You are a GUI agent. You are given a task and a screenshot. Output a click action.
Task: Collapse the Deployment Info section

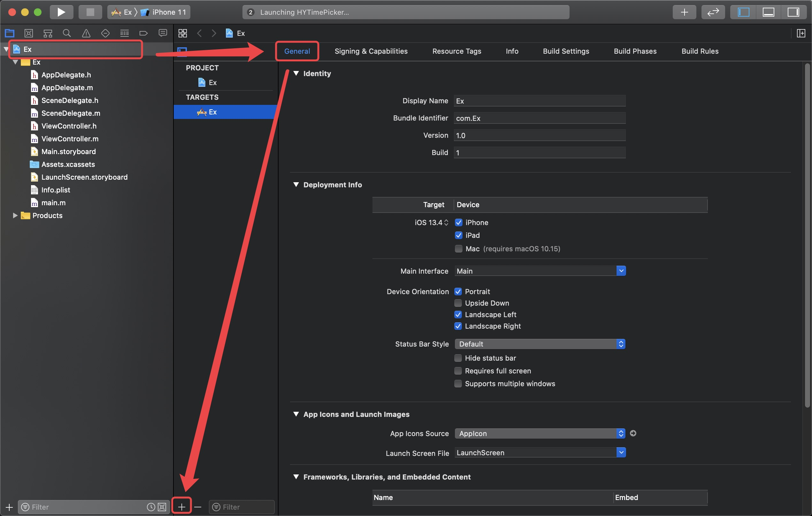point(296,184)
